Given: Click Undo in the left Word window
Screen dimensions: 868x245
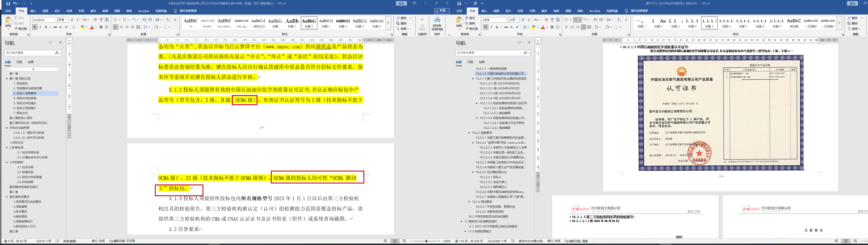Looking at the screenshot, I should coord(15,3).
